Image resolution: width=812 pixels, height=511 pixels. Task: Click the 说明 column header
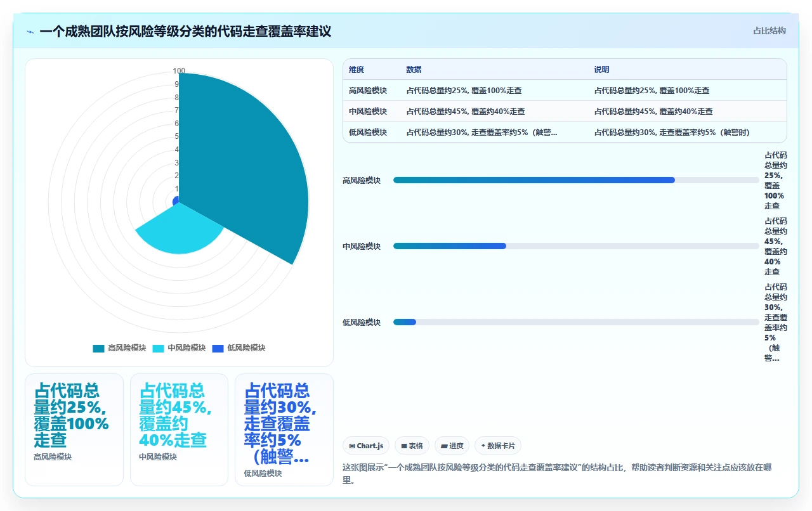601,70
